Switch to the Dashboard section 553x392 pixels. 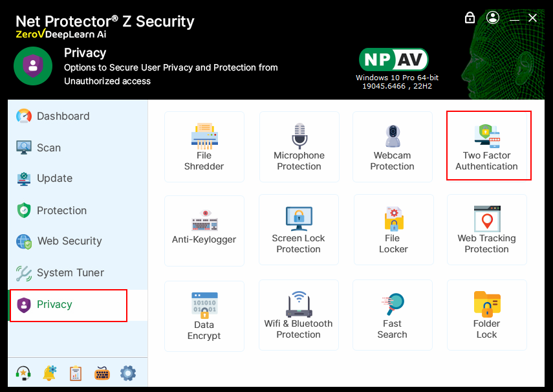(63, 116)
